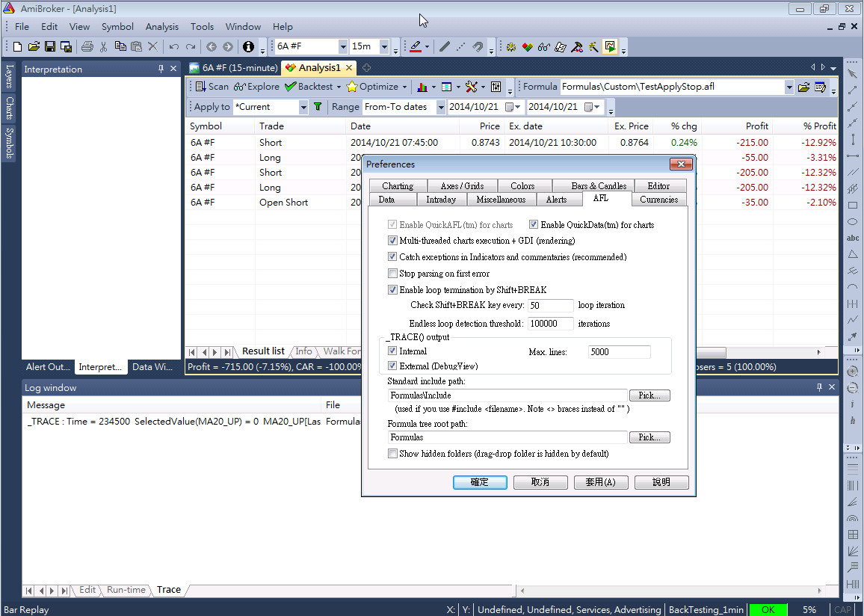This screenshot has width=864, height=616.
Task: Click Pick for Formula tree root path
Action: (649, 437)
